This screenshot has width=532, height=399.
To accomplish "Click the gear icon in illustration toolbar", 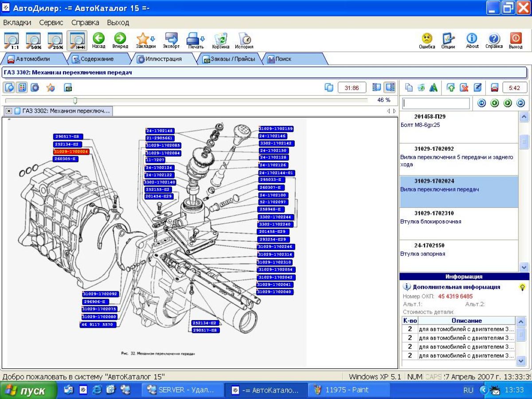I will [x=35, y=87].
